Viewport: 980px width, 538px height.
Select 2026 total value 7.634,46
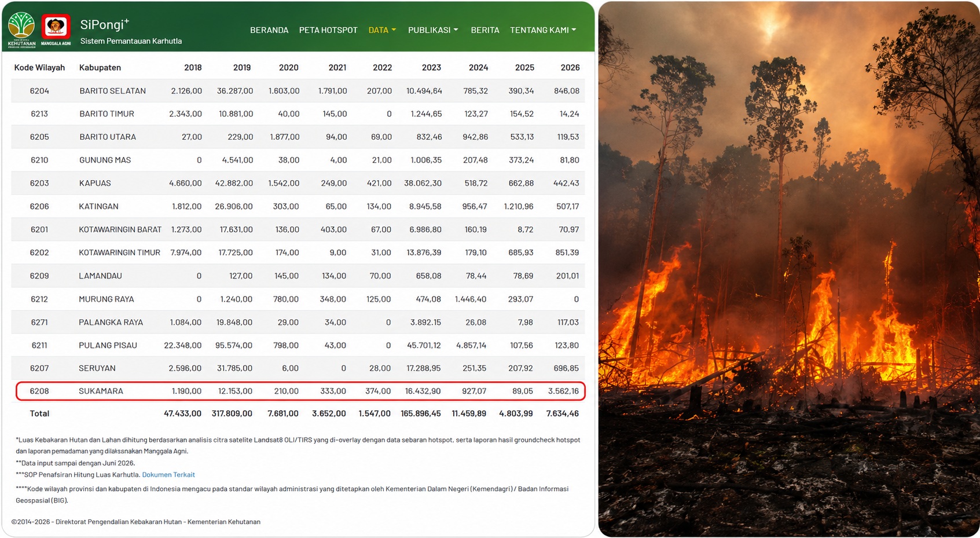pos(563,413)
